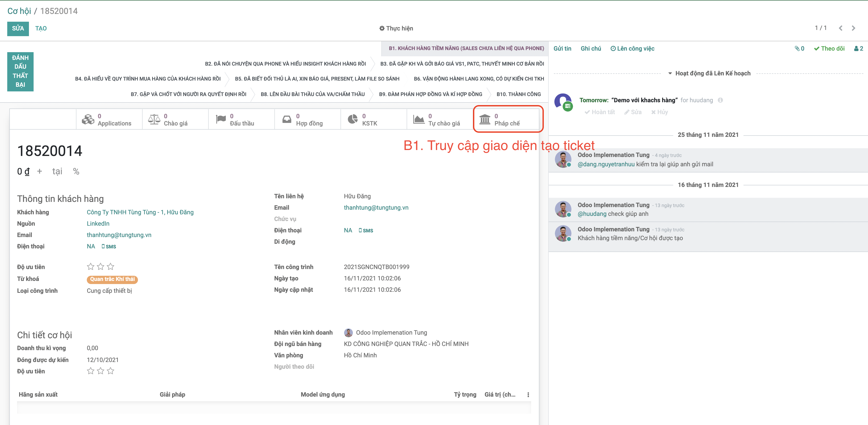Click the orange Quan trắc Khí thải tag
Screen dimensions: 868x425
(x=112, y=279)
